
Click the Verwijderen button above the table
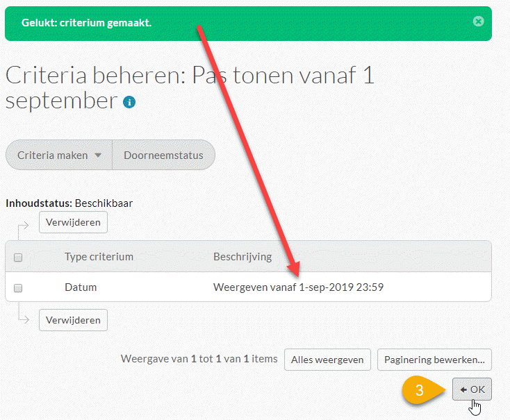(73, 222)
